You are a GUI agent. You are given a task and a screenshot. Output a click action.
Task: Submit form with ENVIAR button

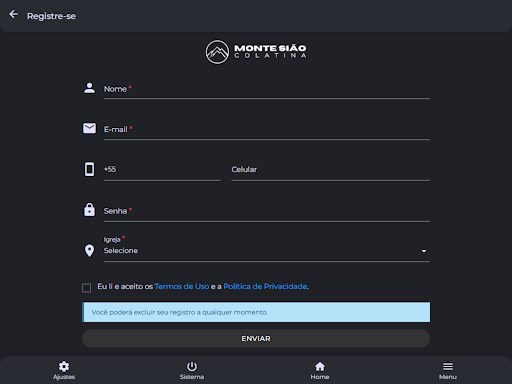256,339
